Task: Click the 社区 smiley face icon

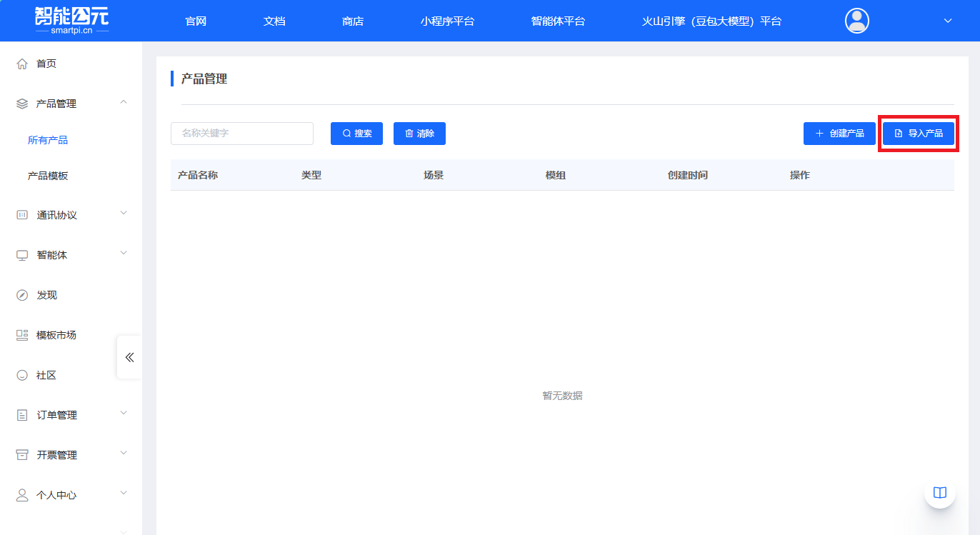Action: (x=22, y=375)
